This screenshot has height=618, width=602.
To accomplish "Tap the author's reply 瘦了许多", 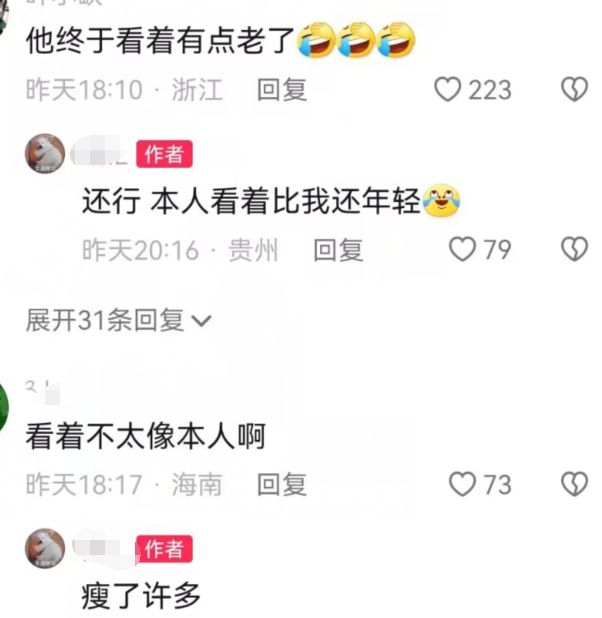I will pyautogui.click(x=141, y=596).
